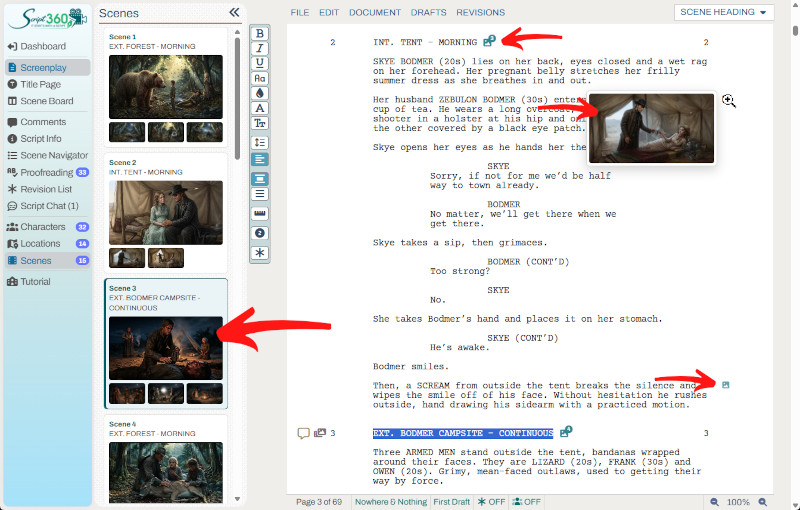
Task: Click the Scenes panel scroll-down arrow
Action: coord(237,499)
